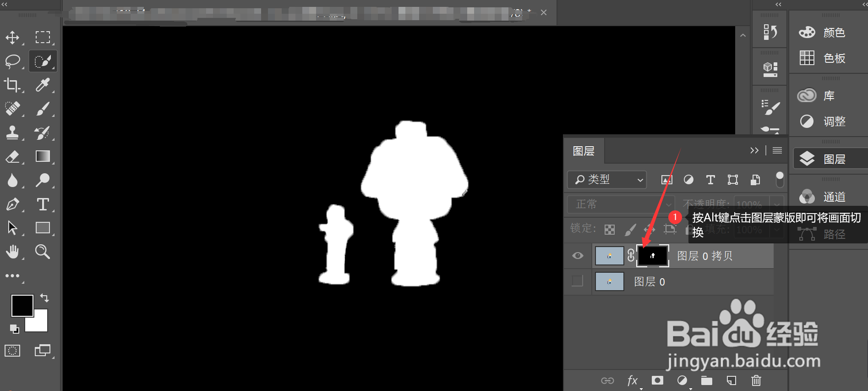Select the Rectangular Marquee tool
The width and height of the screenshot is (868, 391).
click(x=43, y=37)
